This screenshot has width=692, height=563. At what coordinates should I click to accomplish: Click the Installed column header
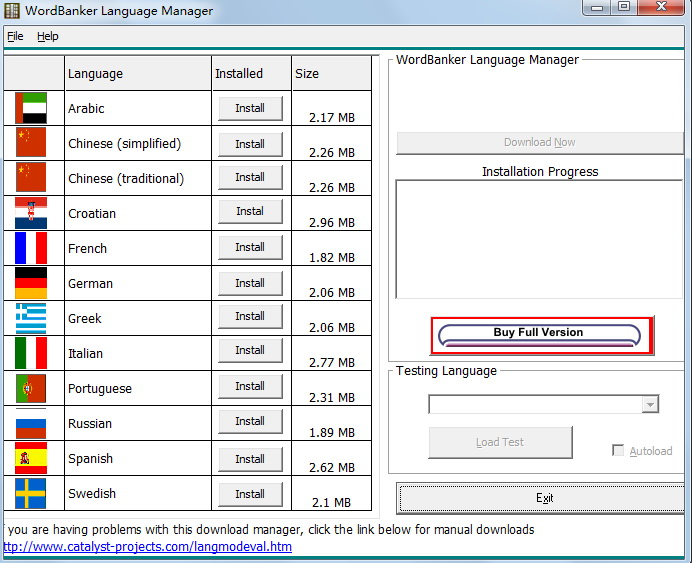click(252, 73)
